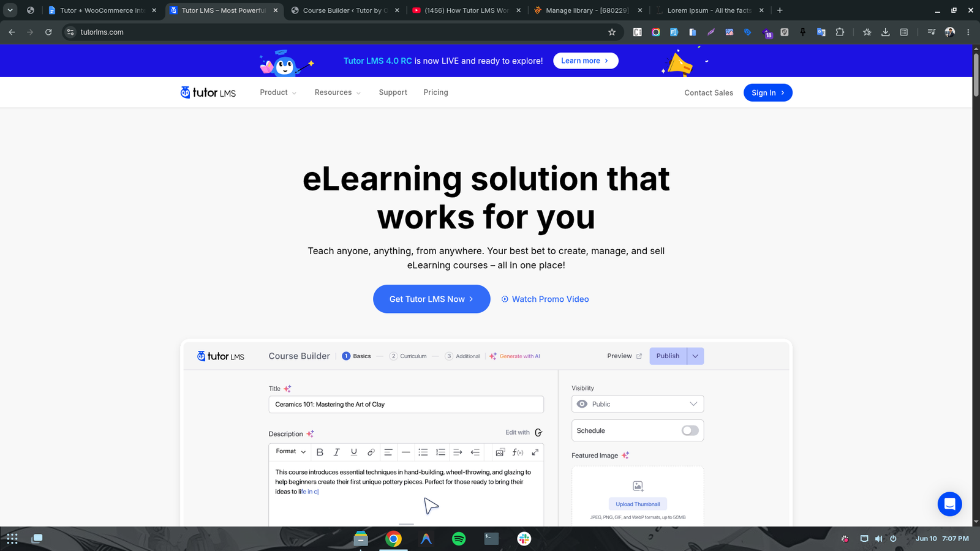This screenshot has width=980, height=551.
Task: Click the formula f(x) icon
Action: coord(518,452)
